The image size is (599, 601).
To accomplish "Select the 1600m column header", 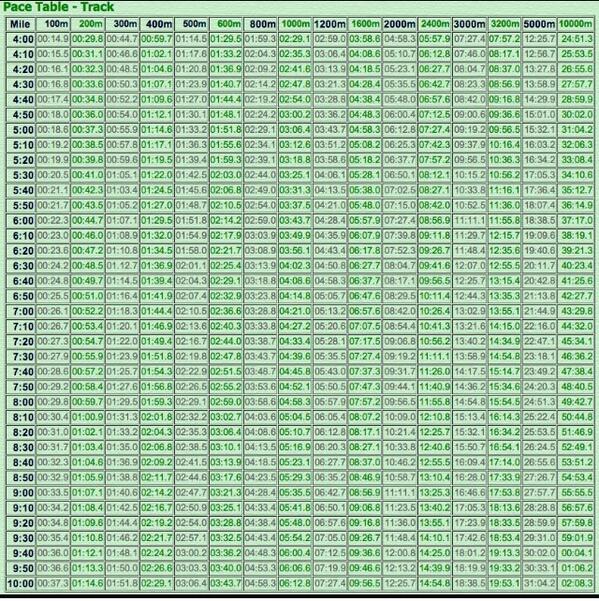I will tap(364, 24).
